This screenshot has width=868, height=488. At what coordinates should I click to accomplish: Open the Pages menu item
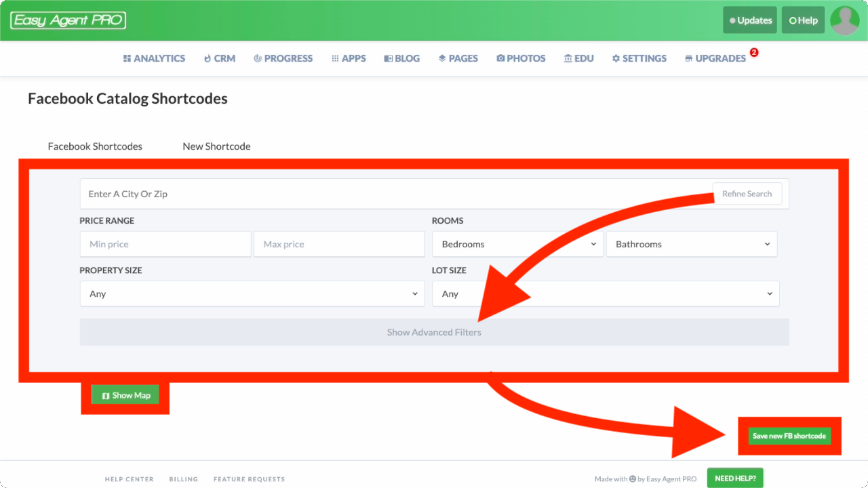pos(458,58)
